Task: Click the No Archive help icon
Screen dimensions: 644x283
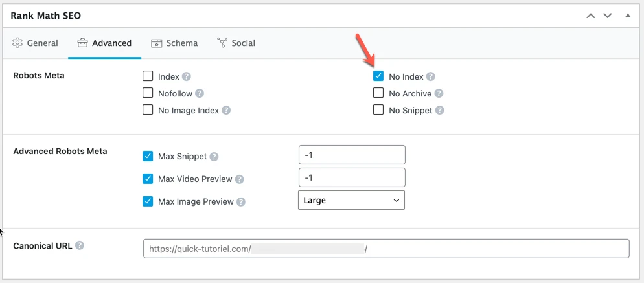Action: click(x=439, y=94)
